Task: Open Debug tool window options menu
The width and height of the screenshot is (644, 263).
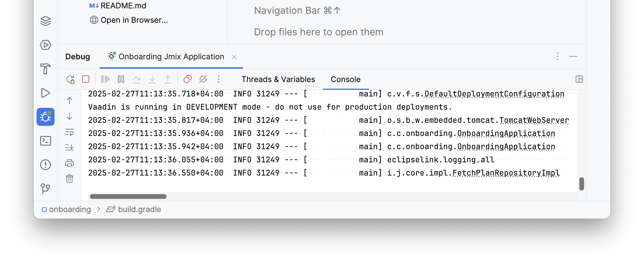Action: [557, 57]
